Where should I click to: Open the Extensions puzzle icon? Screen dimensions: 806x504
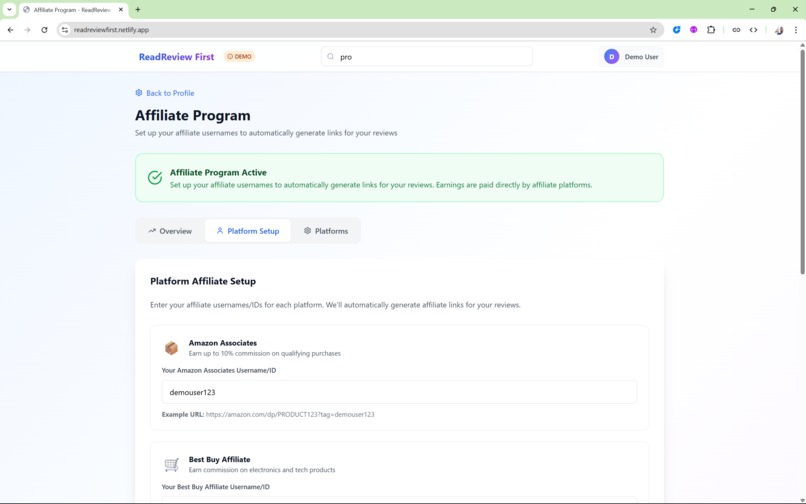tap(711, 30)
